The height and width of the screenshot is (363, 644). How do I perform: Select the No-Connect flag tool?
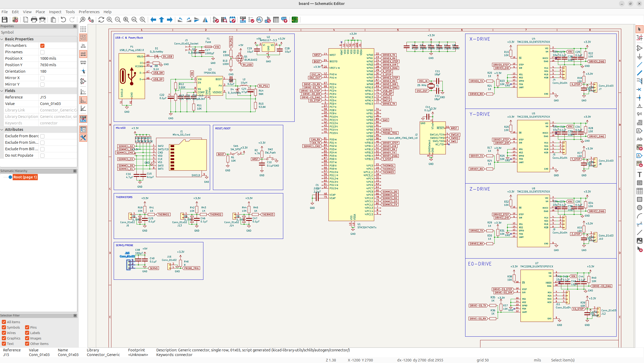click(x=639, y=89)
